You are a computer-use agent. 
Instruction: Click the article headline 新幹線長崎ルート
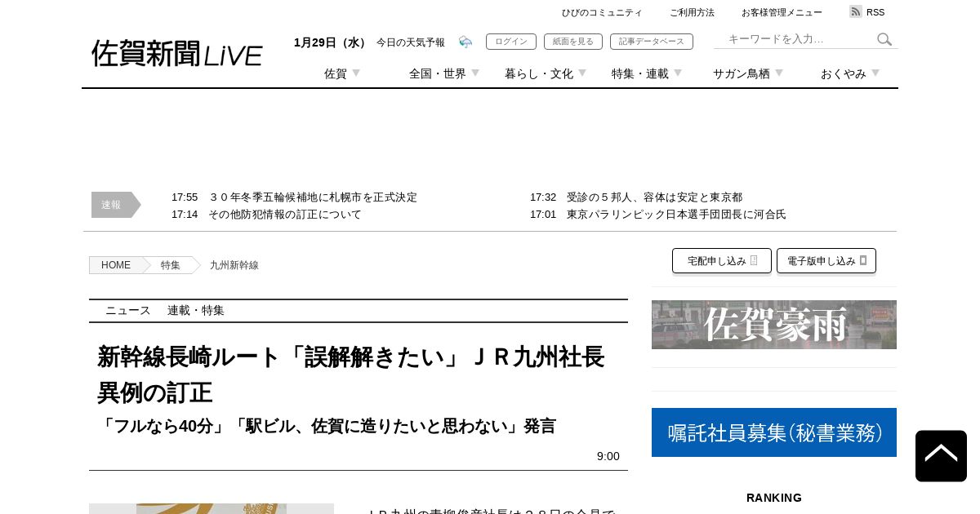tap(351, 374)
